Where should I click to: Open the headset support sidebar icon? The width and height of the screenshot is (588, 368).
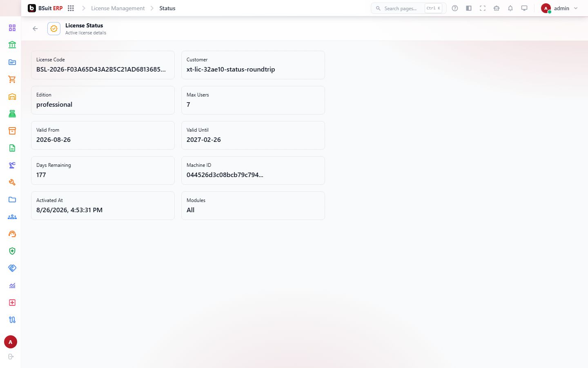12,234
